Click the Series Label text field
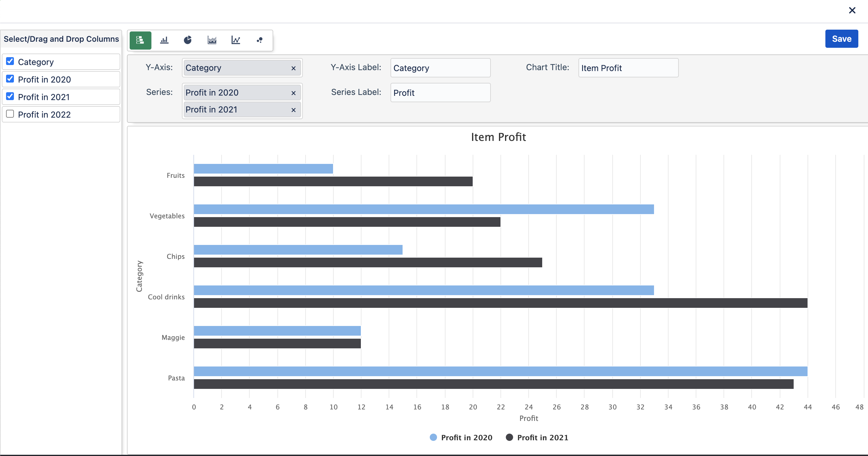The width and height of the screenshot is (868, 456). pyautogui.click(x=440, y=93)
